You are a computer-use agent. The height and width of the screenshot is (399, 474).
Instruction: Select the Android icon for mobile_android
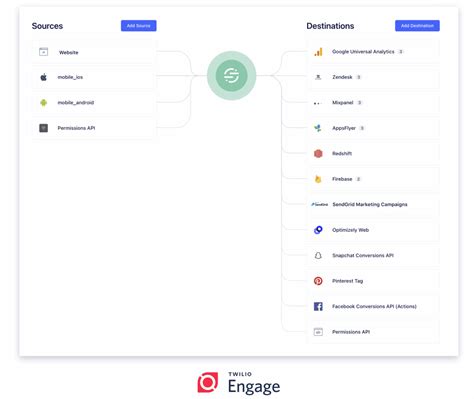click(x=43, y=103)
